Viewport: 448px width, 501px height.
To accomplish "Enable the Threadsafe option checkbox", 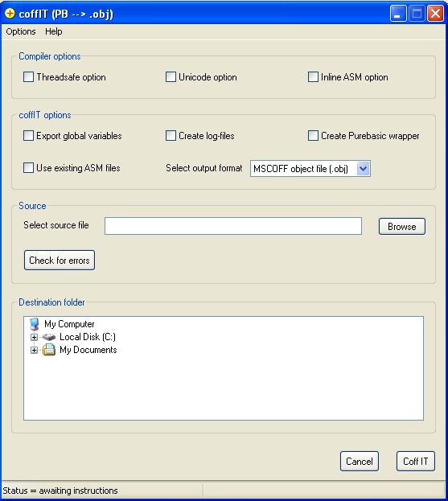I will pos(28,77).
